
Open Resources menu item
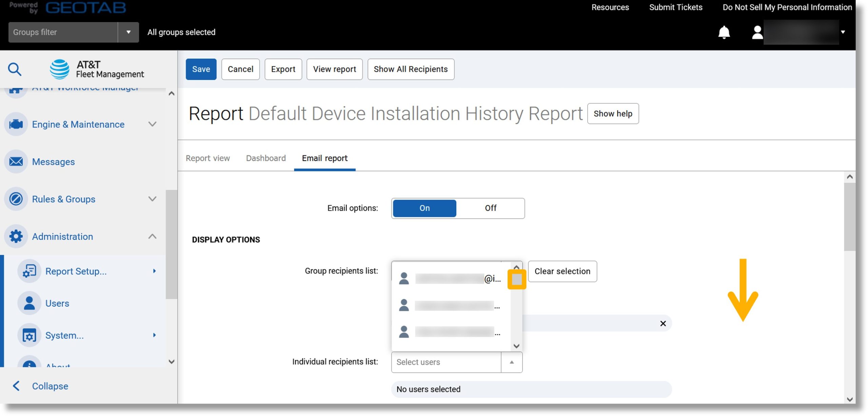[610, 7]
